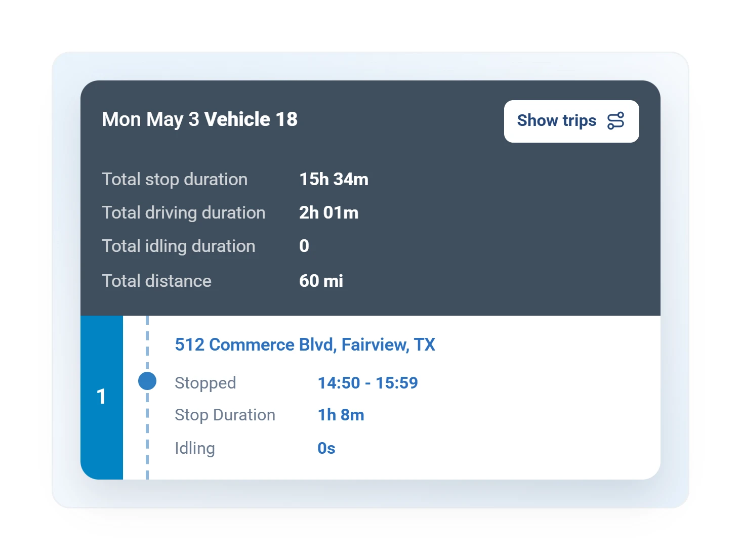Click the Total distance label
The width and height of the screenshot is (741, 560).
(x=156, y=281)
